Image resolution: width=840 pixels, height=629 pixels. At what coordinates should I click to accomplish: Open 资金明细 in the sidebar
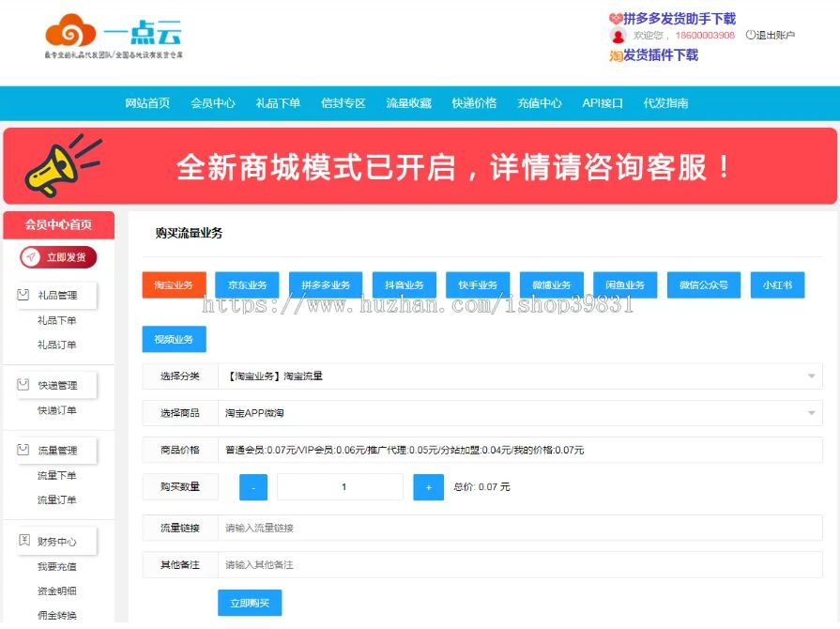pos(57,591)
